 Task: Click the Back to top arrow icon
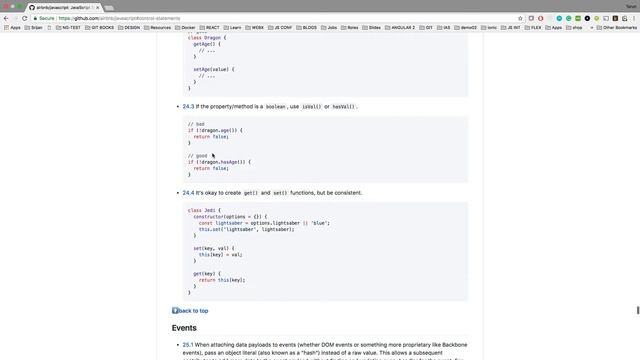pos(175,311)
